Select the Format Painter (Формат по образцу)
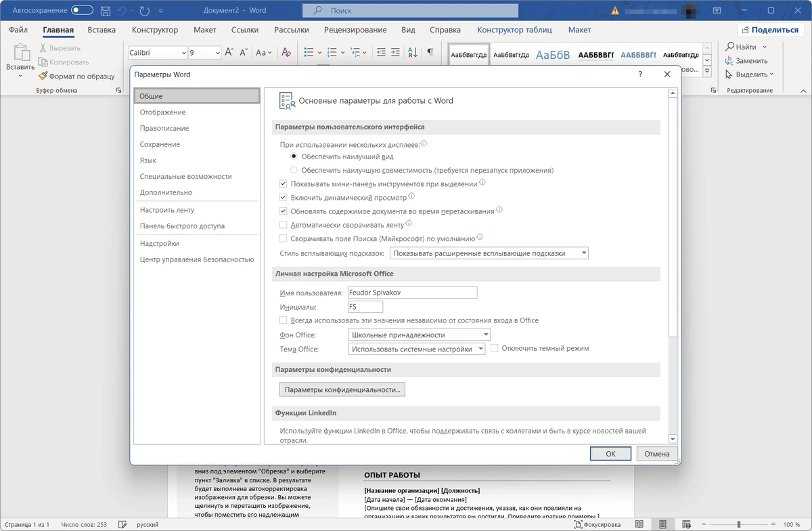This screenshot has width=812, height=531. pyautogui.click(x=76, y=77)
